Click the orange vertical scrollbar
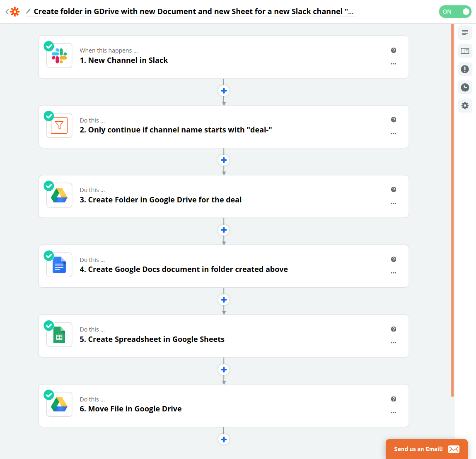The width and height of the screenshot is (476, 459). coord(452,207)
